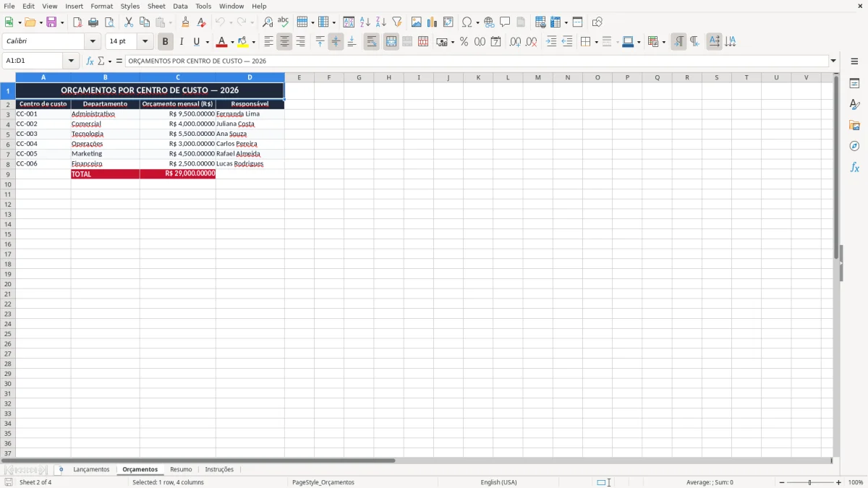Insert a pivot table
The height and width of the screenshot is (488, 868).
[x=448, y=22]
